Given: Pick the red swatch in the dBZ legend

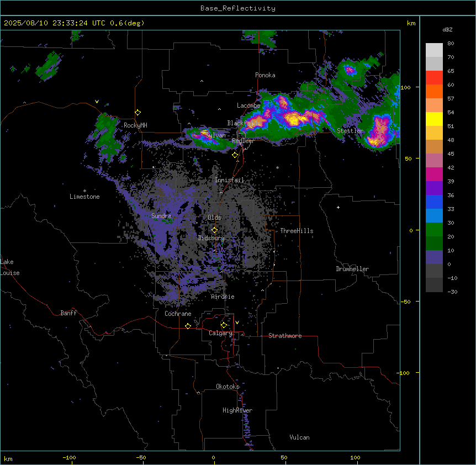Looking at the screenshot, I should (x=434, y=78).
